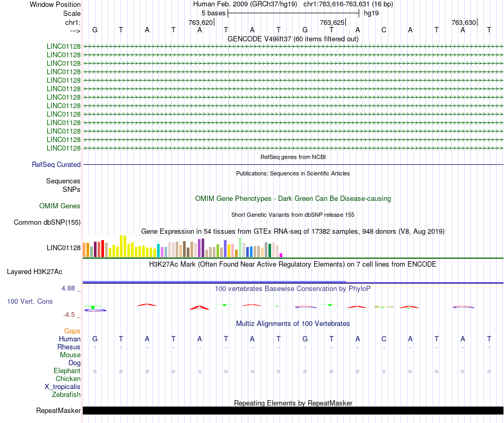Click the light green GTEx expression bar

click(240, 248)
